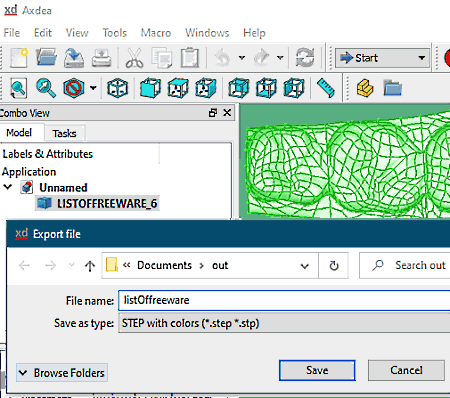Undock the Combo View panel
Image resolution: width=450 pixels, height=398 pixels.
tap(213, 113)
